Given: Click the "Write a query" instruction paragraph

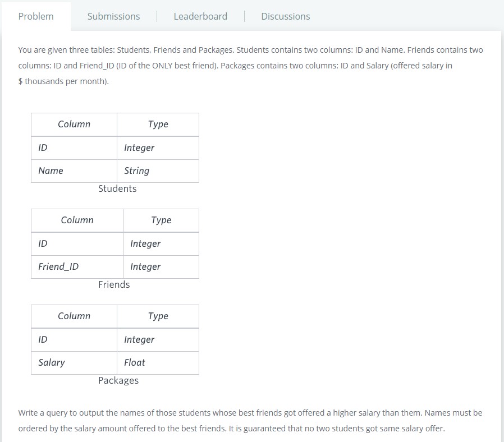Looking at the screenshot, I should (x=250, y=420).
